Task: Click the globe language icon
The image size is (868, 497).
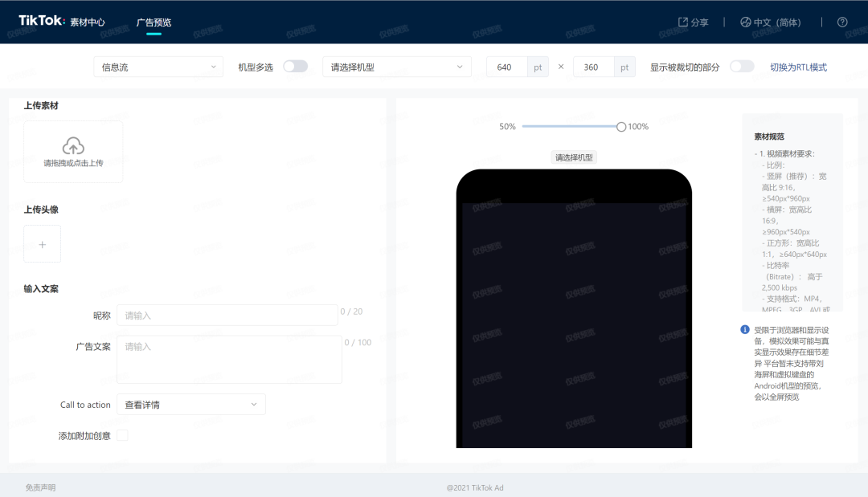Action: [x=745, y=22]
